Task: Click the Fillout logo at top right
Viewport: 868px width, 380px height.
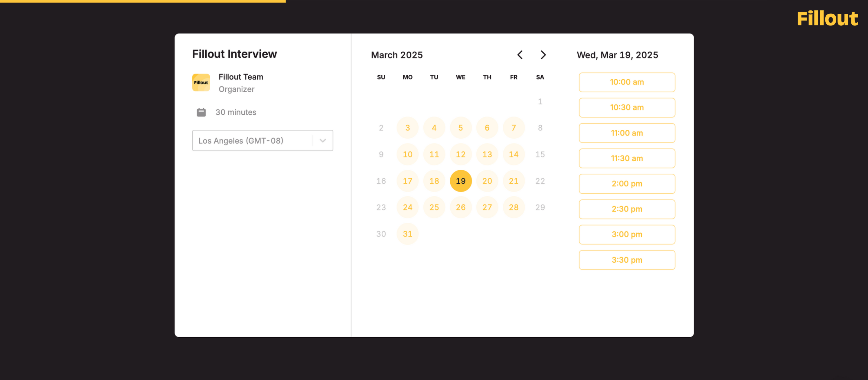Action: 827,18
